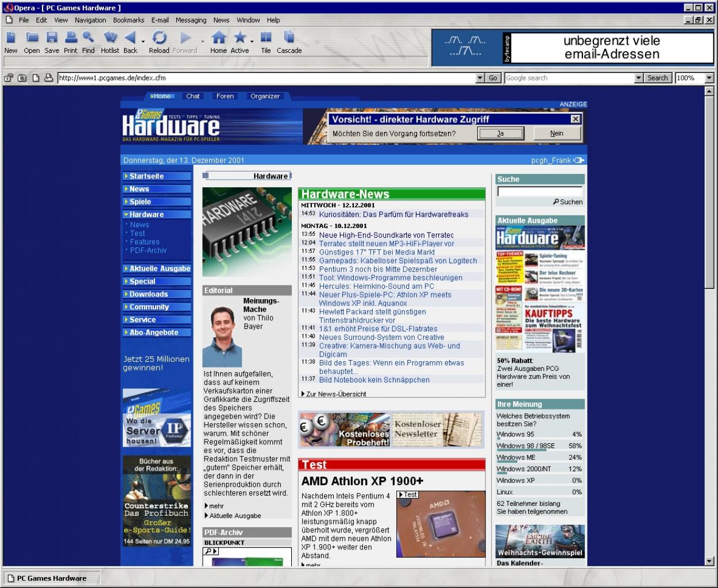The width and height of the screenshot is (718, 588).
Task: Click the Print toolbar icon
Action: pos(71,38)
